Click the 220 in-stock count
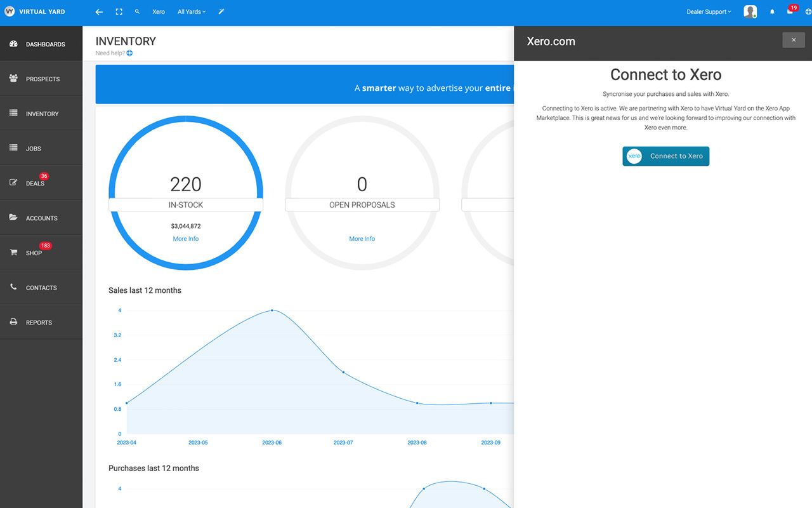This screenshot has height=508, width=812. [x=186, y=184]
